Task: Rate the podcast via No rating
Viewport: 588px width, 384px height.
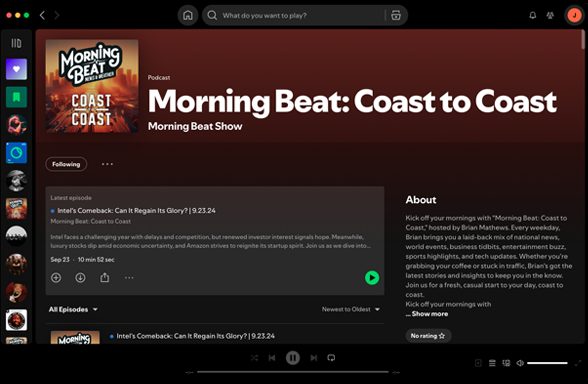Action: pos(428,336)
